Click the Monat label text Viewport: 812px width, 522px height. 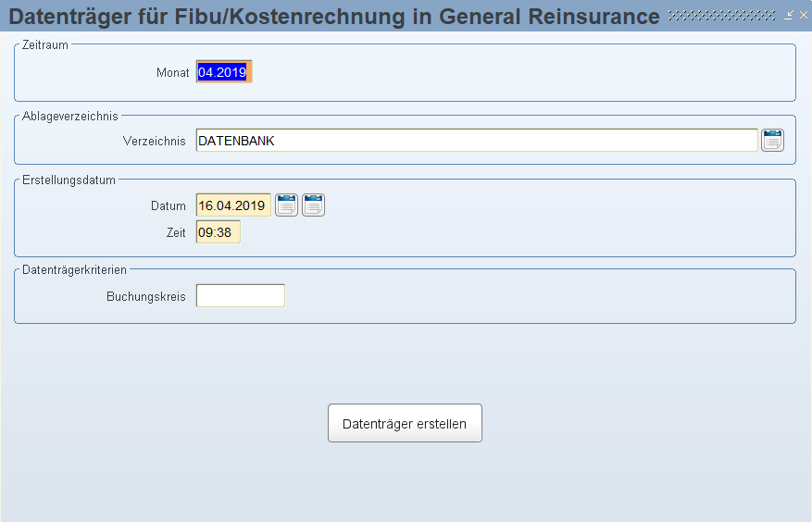(x=172, y=72)
